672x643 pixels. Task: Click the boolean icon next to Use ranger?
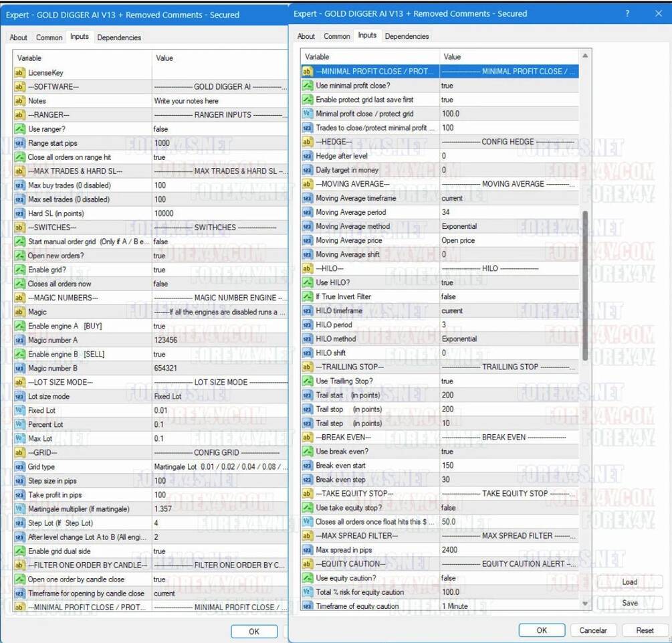tap(19, 128)
